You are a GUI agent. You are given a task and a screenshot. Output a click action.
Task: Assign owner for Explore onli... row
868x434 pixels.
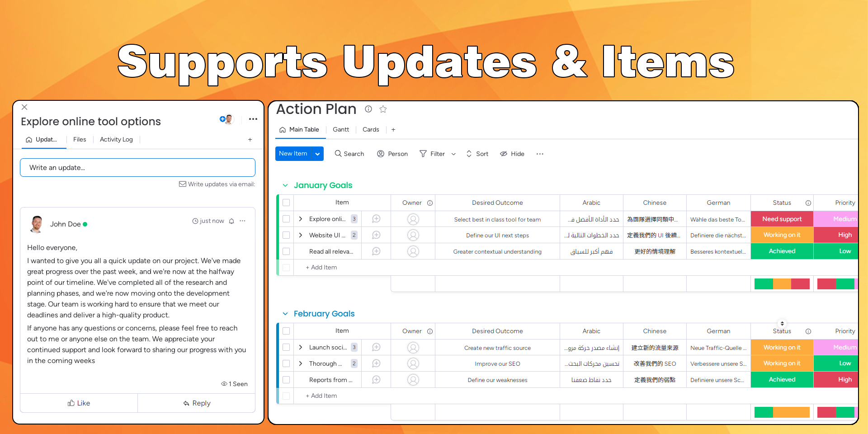point(413,219)
